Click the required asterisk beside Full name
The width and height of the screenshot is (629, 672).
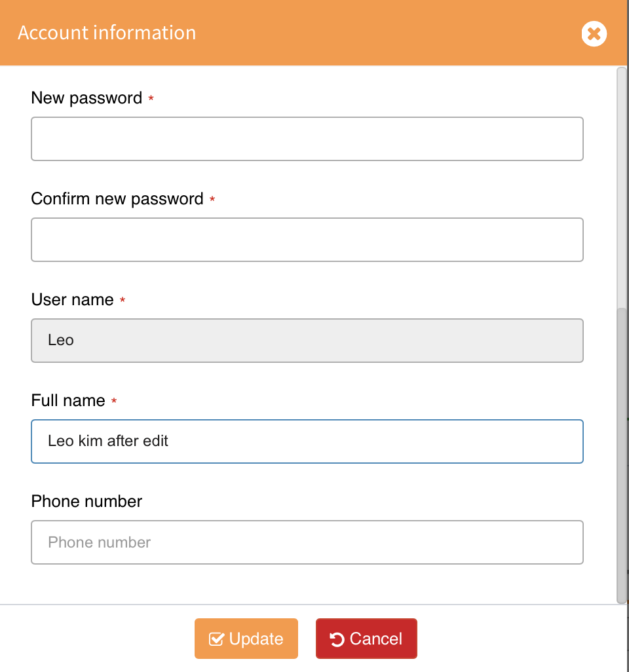114,401
